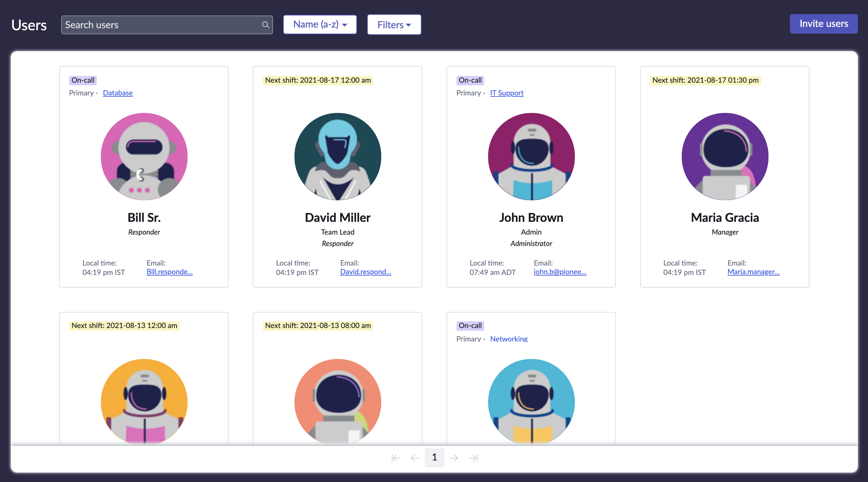Click On-call badge on Networking card
Image resolution: width=868 pixels, height=482 pixels.
point(470,326)
